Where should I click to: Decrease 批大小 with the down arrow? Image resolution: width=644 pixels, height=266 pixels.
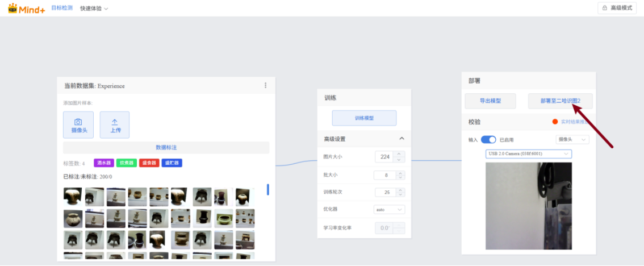tap(400, 178)
